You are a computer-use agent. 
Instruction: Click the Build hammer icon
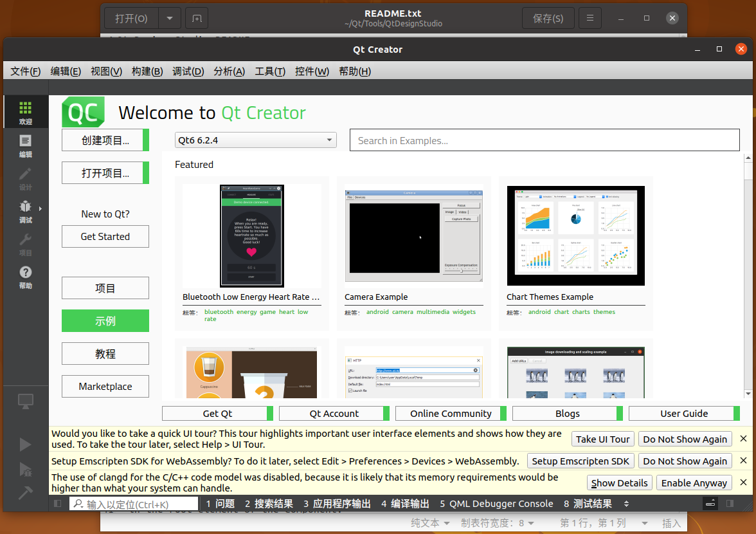coord(26,493)
